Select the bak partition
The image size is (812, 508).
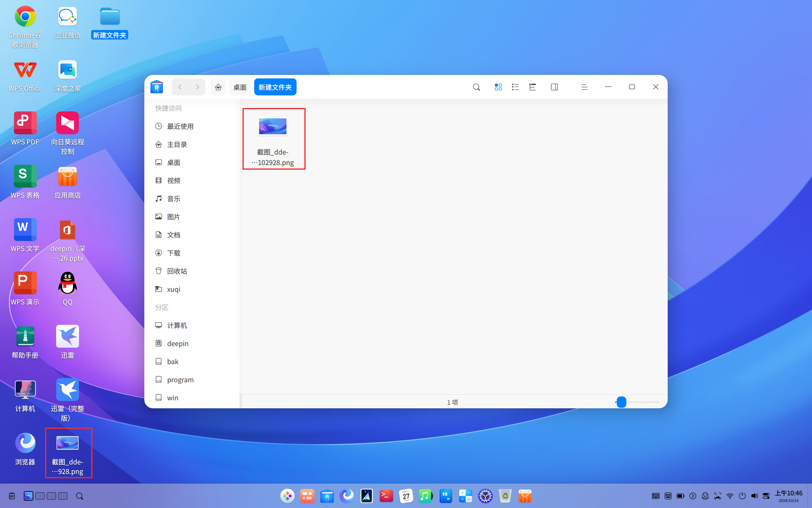tap(192, 362)
